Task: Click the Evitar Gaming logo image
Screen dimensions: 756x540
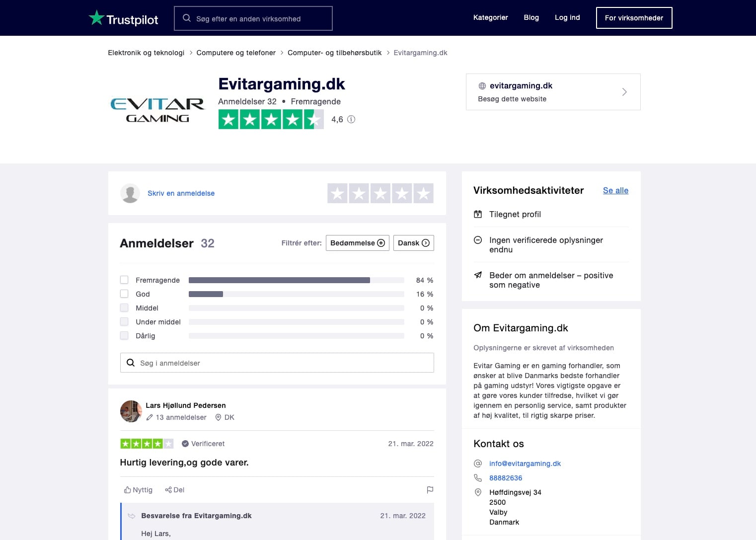Action: tap(157, 110)
